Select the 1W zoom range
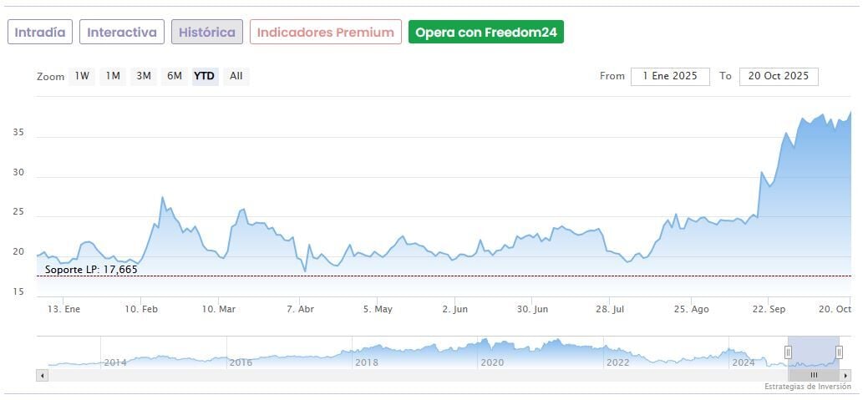868x400 pixels. (82, 76)
